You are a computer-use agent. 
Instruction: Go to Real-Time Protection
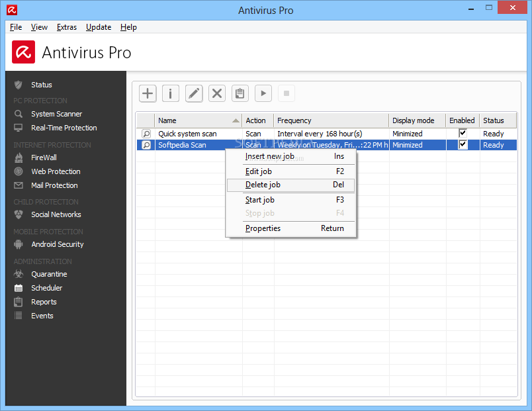pyautogui.click(x=64, y=128)
